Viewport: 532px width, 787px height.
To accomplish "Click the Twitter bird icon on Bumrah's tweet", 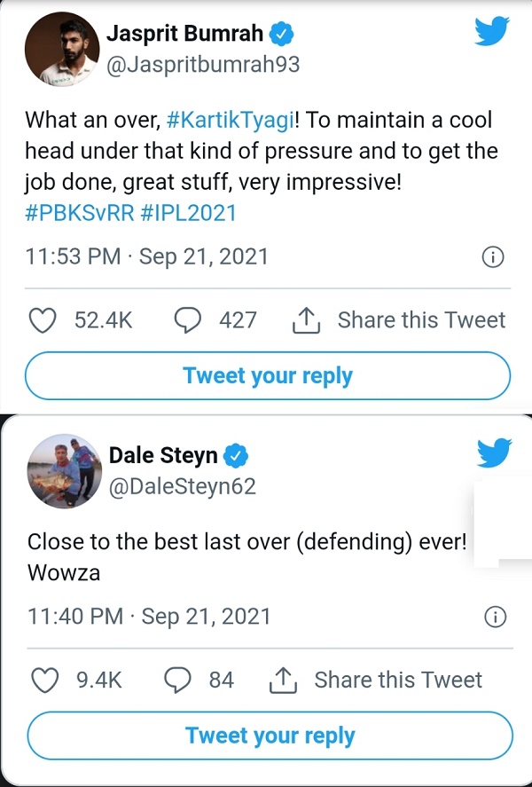I will point(491,33).
